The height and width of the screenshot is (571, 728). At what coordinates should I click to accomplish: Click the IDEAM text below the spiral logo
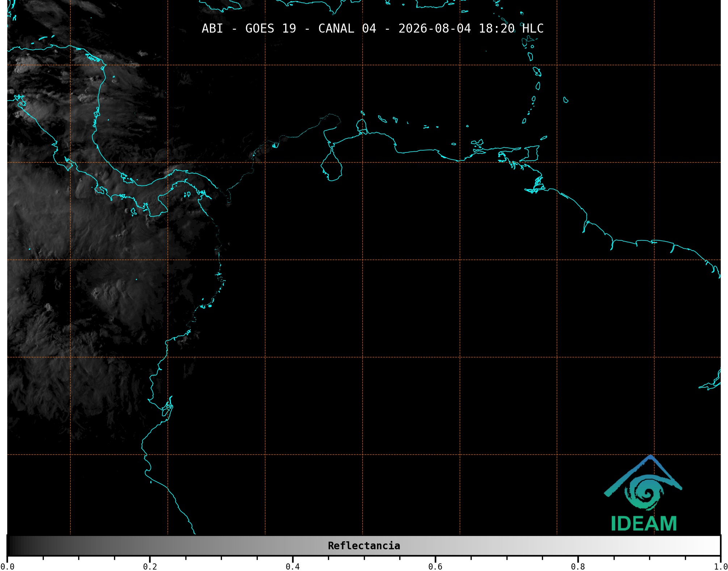(x=644, y=524)
